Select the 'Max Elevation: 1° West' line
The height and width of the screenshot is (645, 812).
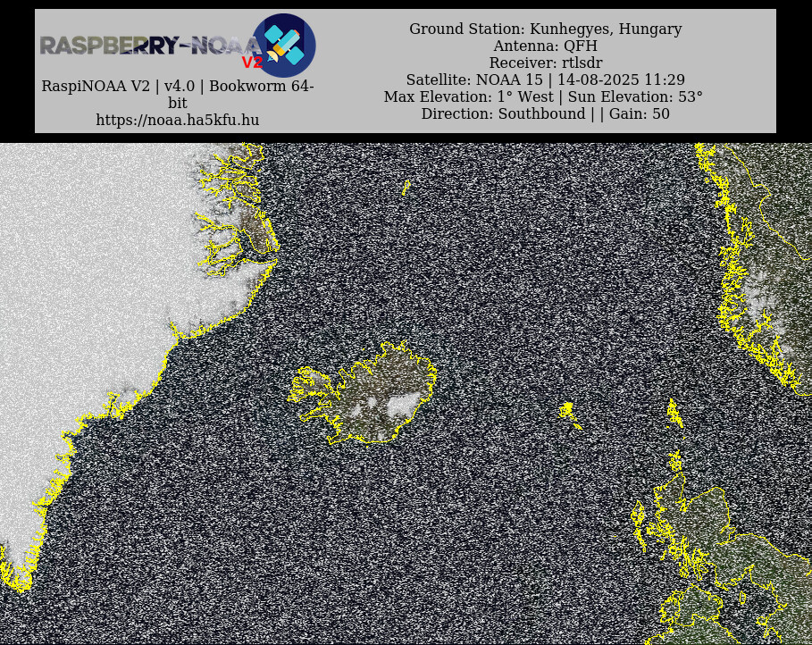click(543, 97)
